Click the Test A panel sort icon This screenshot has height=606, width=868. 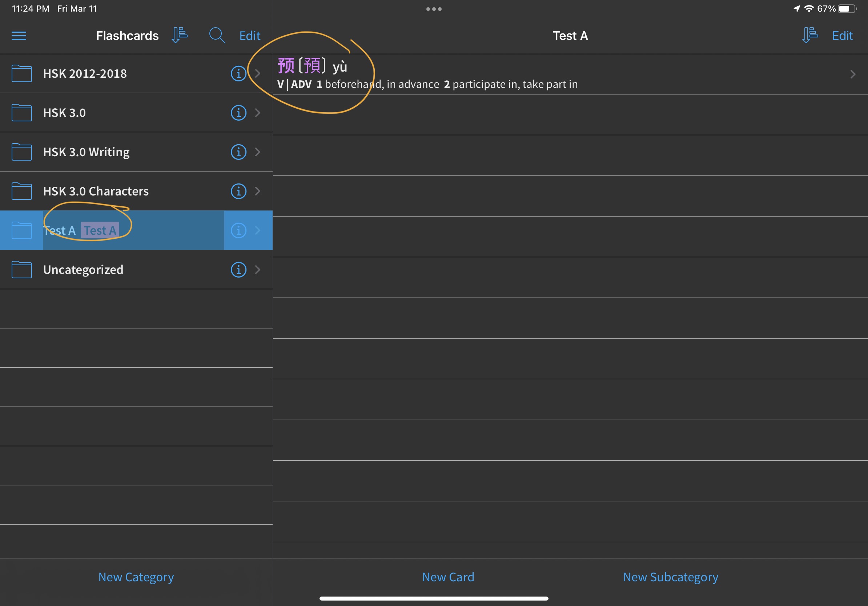coord(810,35)
